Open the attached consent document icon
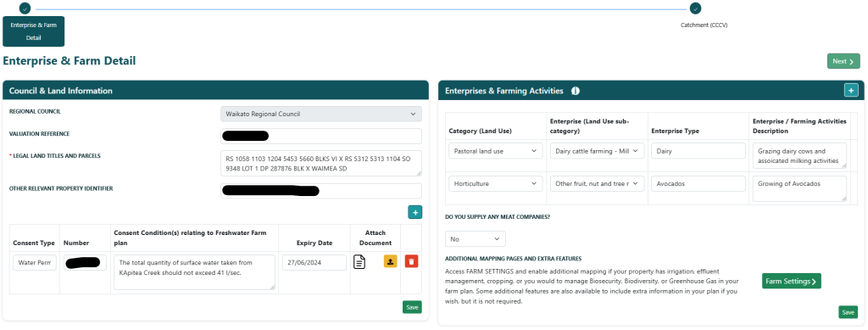 pos(359,262)
